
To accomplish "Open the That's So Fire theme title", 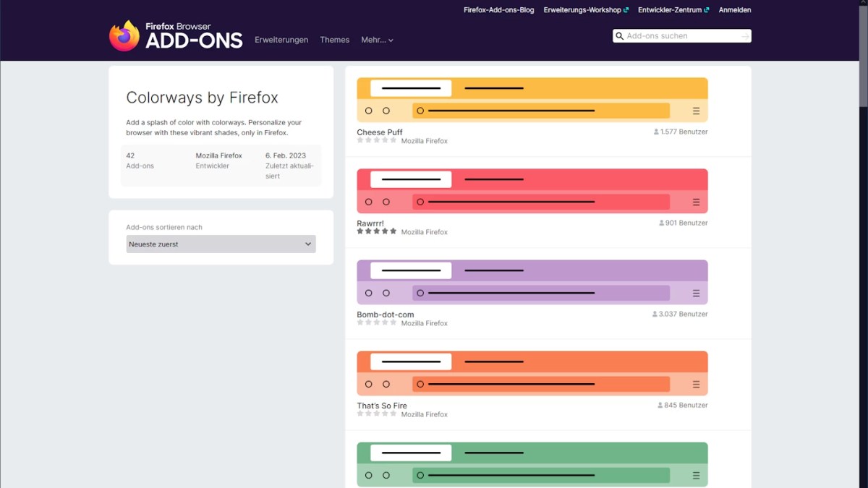I will pyautogui.click(x=382, y=406).
